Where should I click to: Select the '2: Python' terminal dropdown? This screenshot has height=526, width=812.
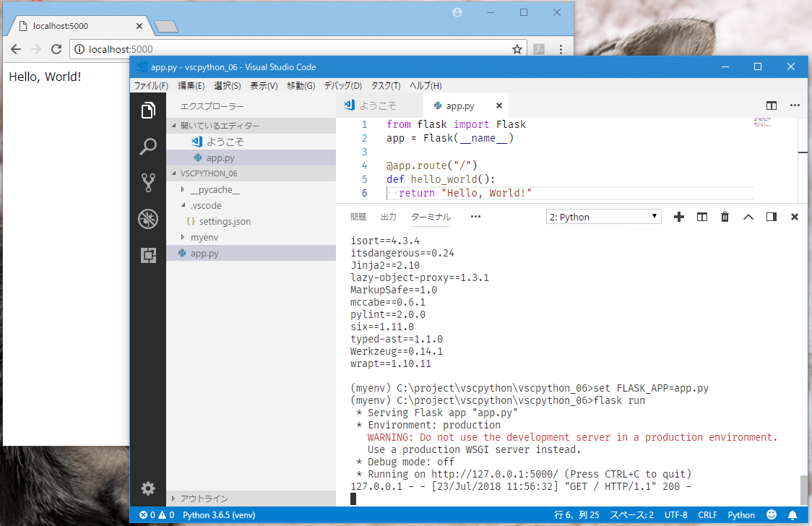tap(603, 217)
